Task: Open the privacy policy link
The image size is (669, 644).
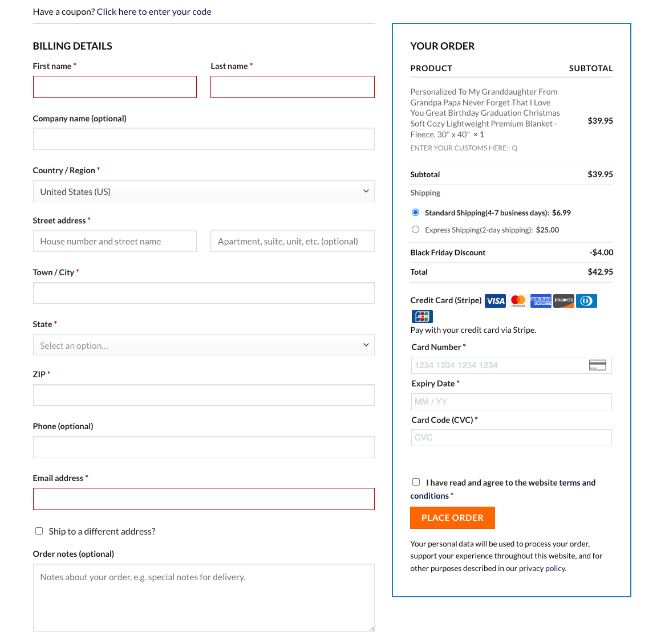Action: [x=542, y=568]
